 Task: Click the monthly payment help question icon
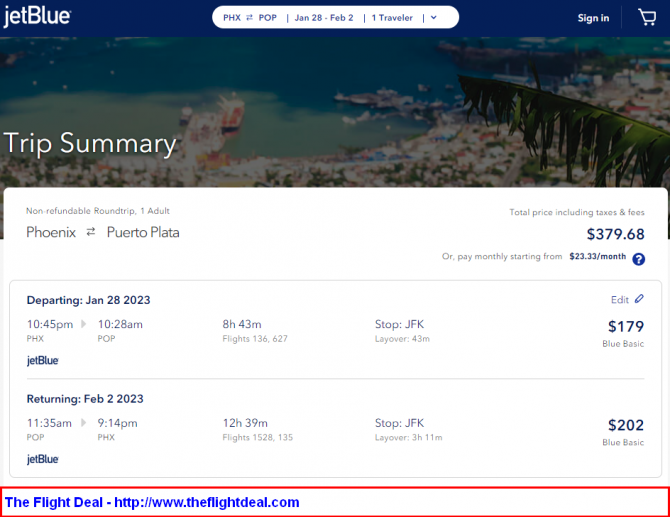638,259
